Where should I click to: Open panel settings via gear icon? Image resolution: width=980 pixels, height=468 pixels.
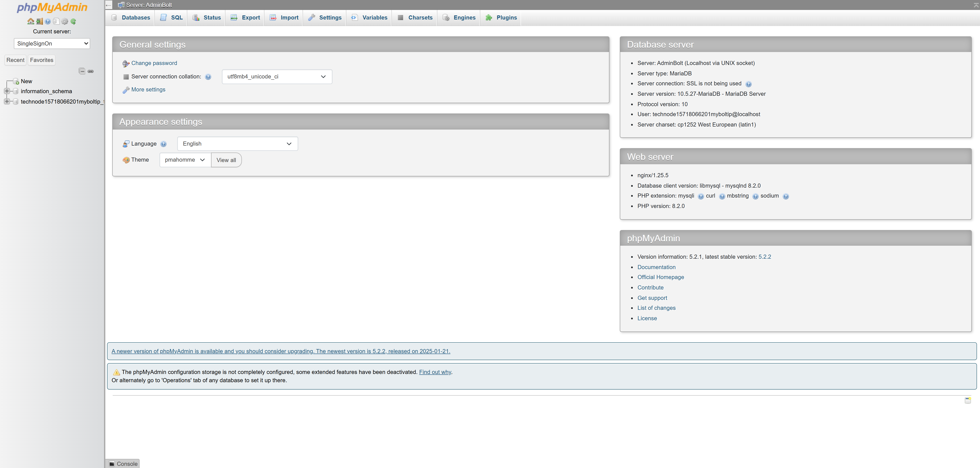[x=65, y=22]
